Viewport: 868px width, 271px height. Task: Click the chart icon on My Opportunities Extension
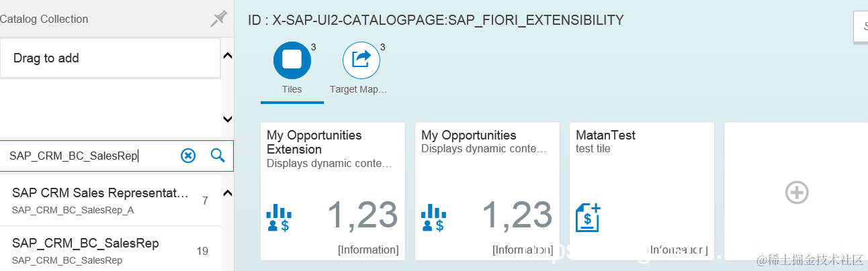pos(279,217)
